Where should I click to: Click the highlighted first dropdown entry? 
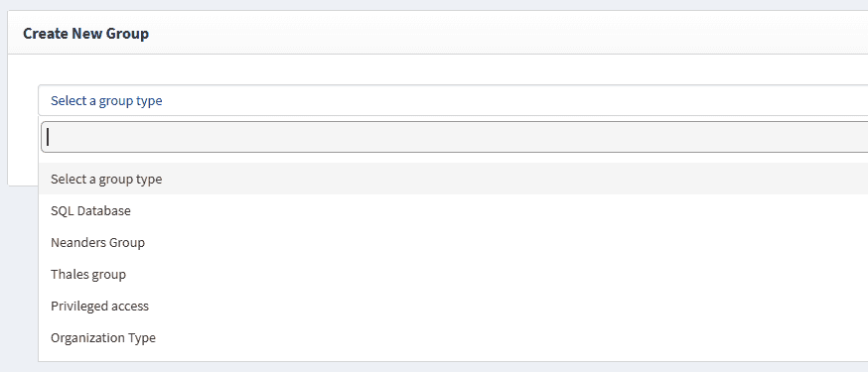(x=453, y=180)
